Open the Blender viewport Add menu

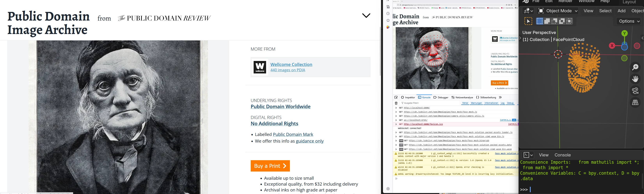tap(621, 11)
